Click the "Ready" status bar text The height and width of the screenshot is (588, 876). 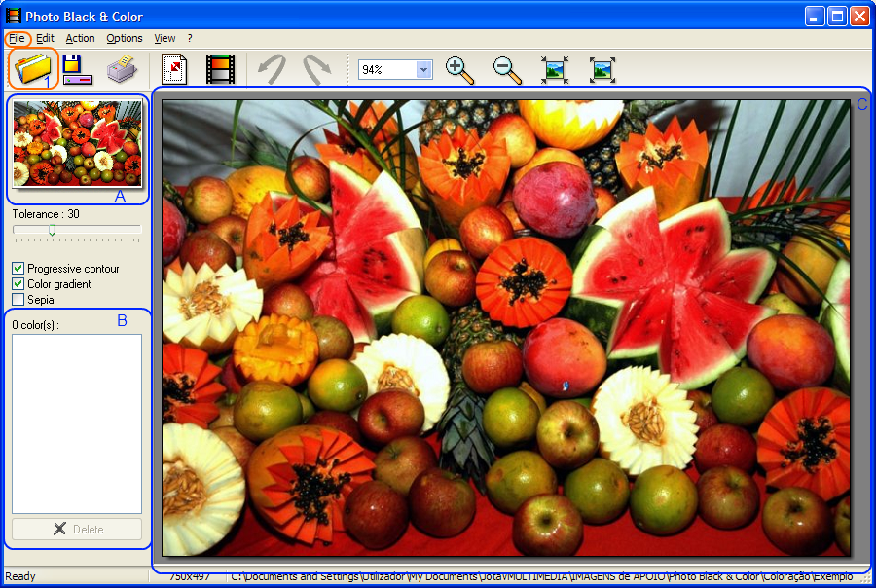click(x=20, y=576)
